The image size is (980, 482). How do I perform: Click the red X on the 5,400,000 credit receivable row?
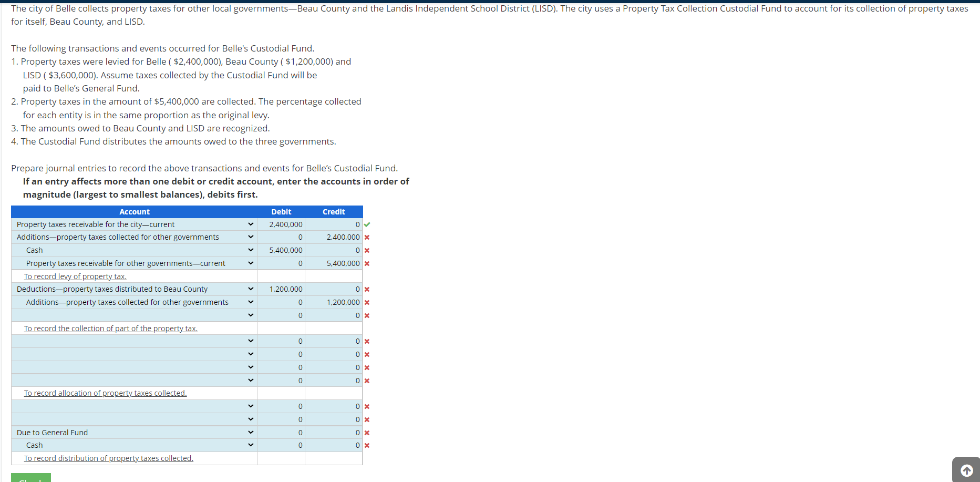367,263
